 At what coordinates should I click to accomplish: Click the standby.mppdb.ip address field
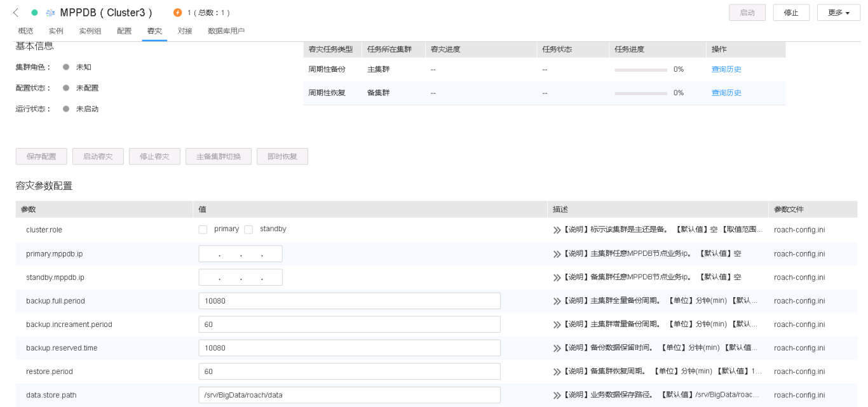coord(240,277)
